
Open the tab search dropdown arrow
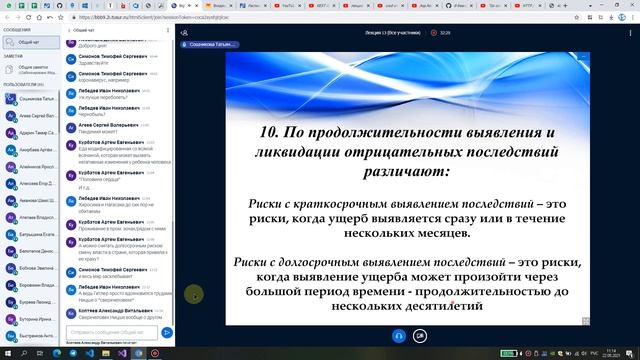pyautogui.click(x=590, y=6)
